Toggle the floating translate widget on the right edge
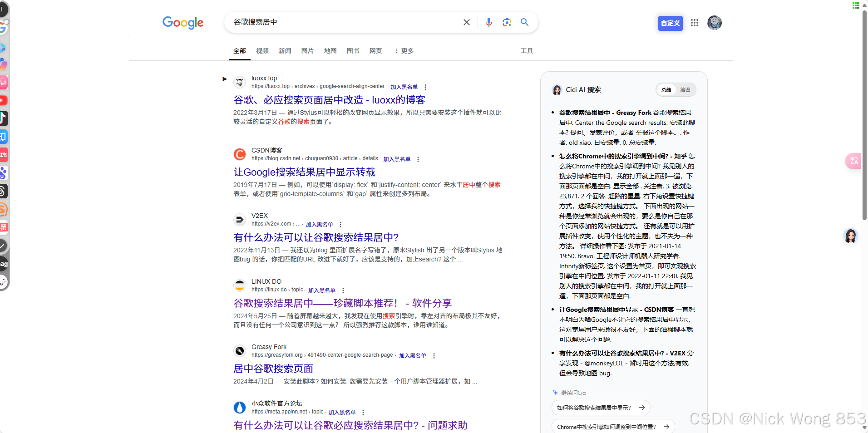Viewport: 868px width, 433px height. (x=853, y=161)
